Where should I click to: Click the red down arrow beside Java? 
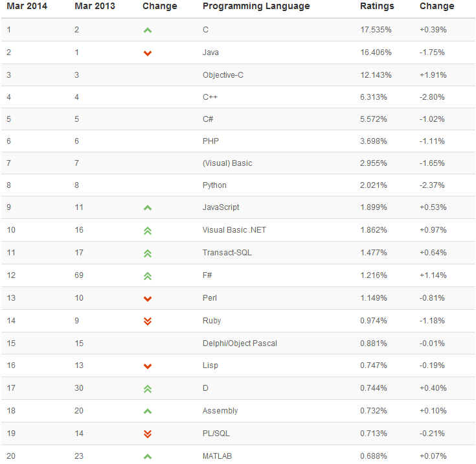pos(148,53)
